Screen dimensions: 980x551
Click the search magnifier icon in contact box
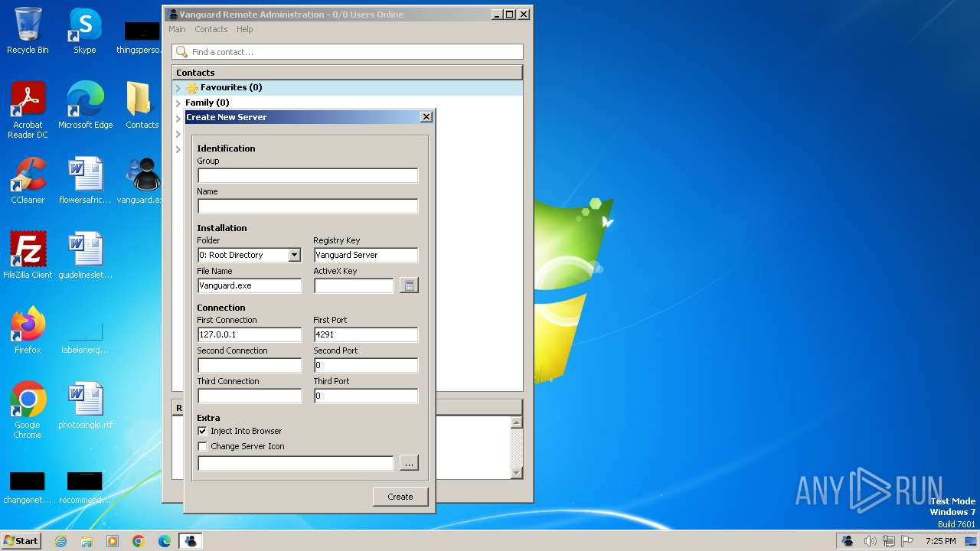click(181, 52)
